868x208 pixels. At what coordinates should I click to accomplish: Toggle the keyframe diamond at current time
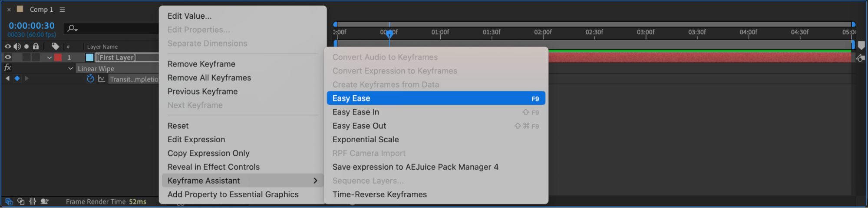click(17, 79)
